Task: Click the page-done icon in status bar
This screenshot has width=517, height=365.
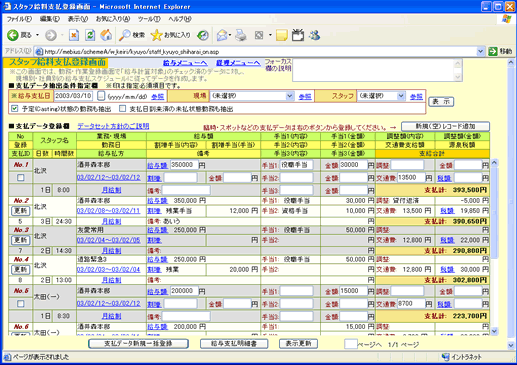Action: [7, 357]
